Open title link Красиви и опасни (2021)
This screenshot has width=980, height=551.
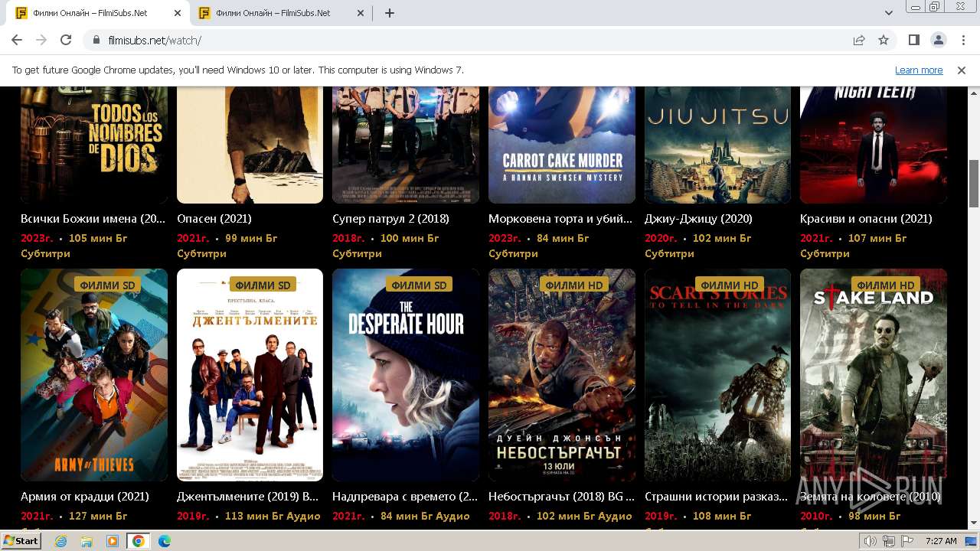pos(866,219)
